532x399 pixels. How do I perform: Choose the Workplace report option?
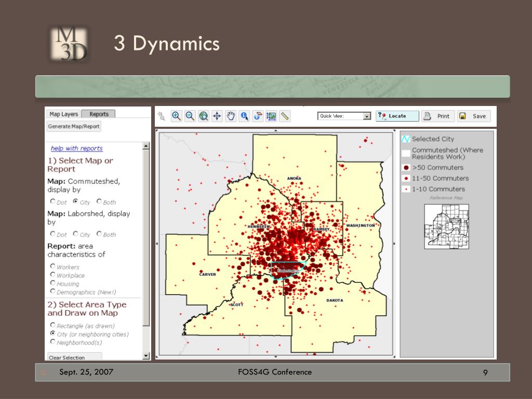[52, 274]
